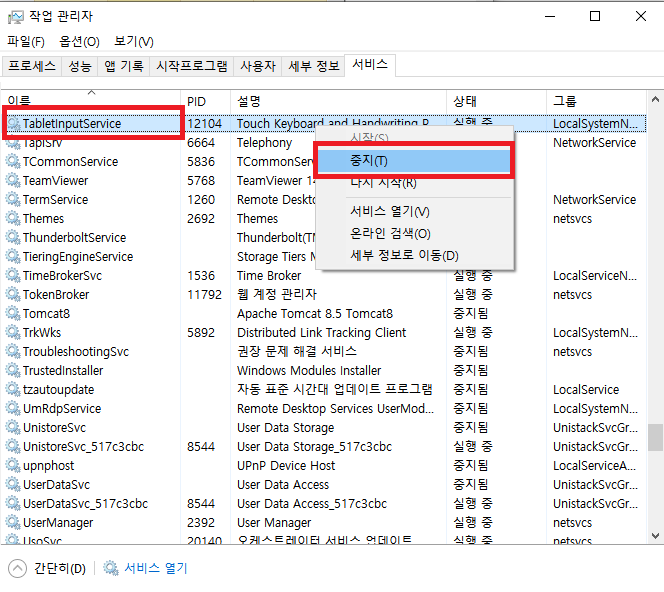
Task: Click gear icon next to UnistoreSvc_517c3cbc
Action: (13, 447)
